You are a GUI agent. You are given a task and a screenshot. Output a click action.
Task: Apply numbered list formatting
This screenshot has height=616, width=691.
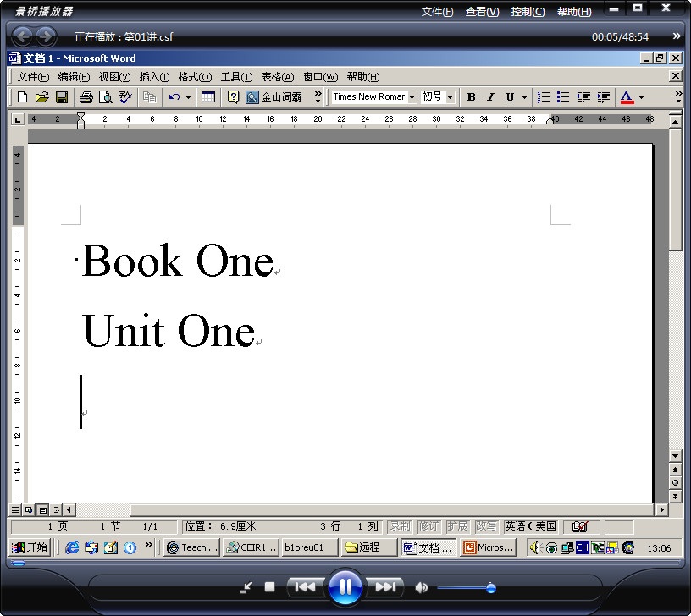544,96
